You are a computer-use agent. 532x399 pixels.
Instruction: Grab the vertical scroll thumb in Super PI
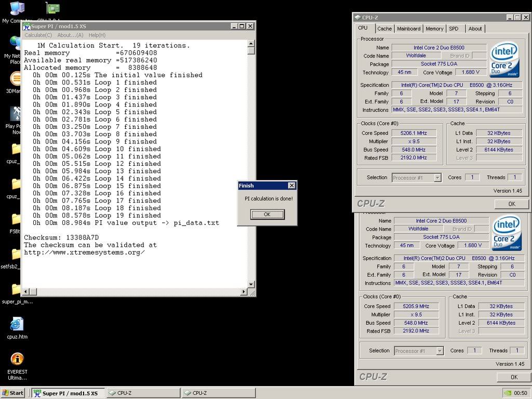[x=251, y=50]
